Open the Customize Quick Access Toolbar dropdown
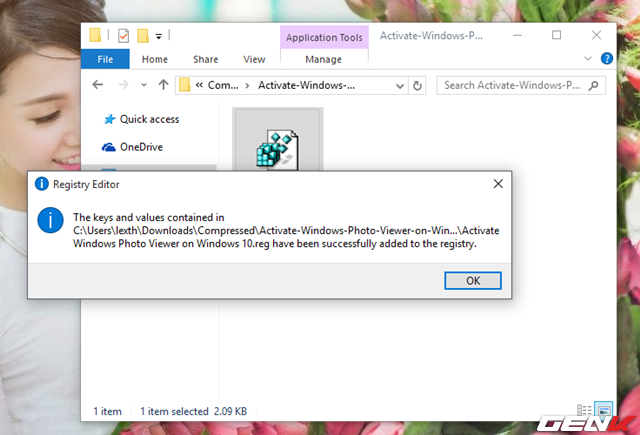The width and height of the screenshot is (640, 435). point(159,37)
